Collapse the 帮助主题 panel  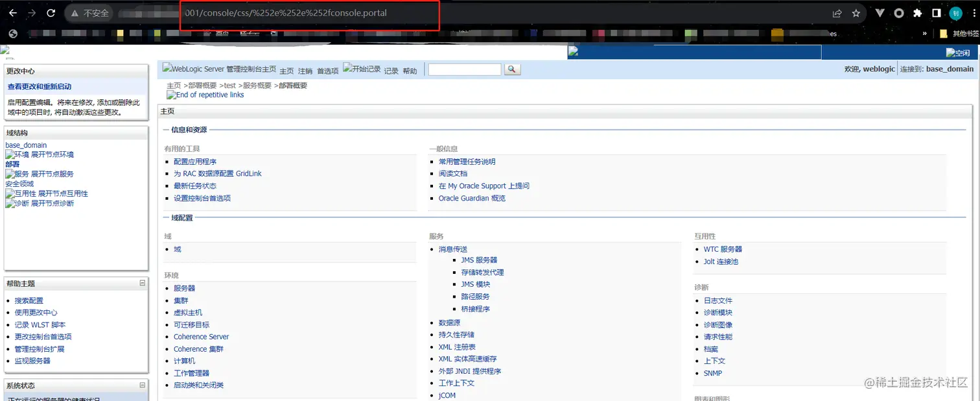143,283
